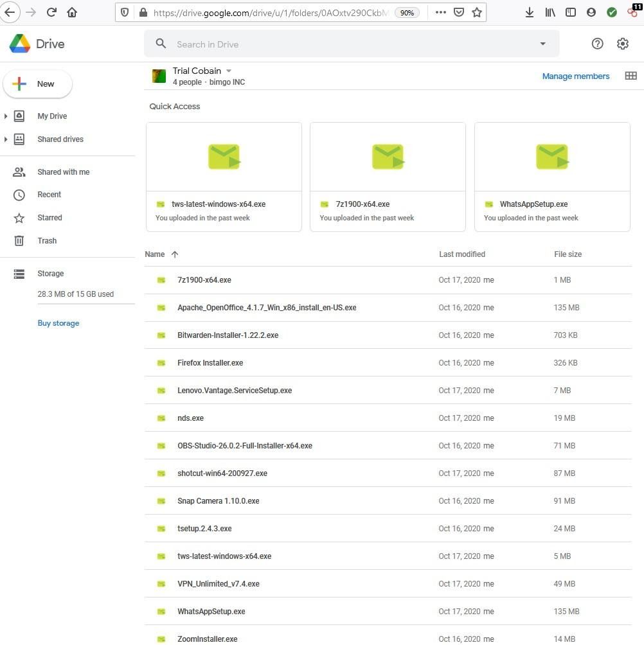Select ZoomInstaller.exe file

pos(388,635)
